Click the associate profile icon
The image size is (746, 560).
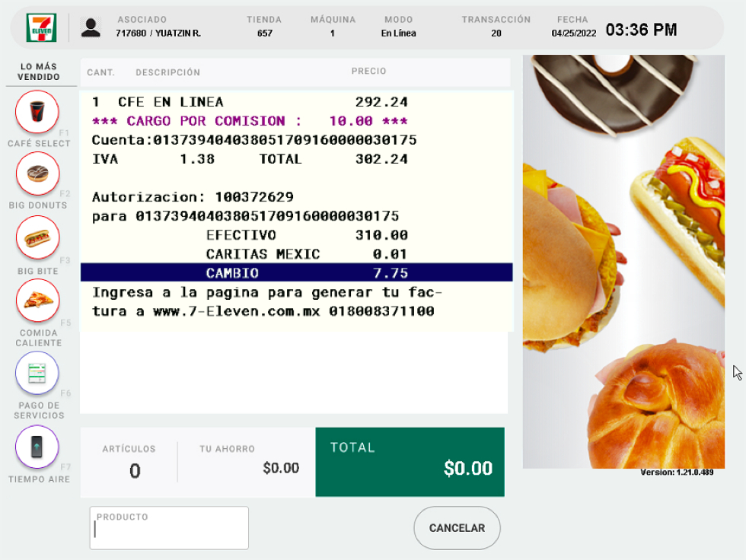coord(91,27)
